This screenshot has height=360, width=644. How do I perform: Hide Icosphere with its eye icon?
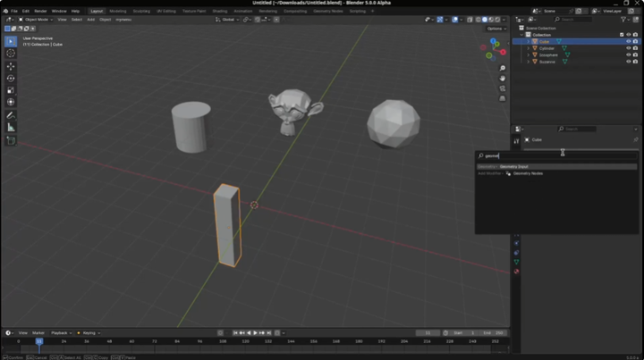click(x=629, y=55)
